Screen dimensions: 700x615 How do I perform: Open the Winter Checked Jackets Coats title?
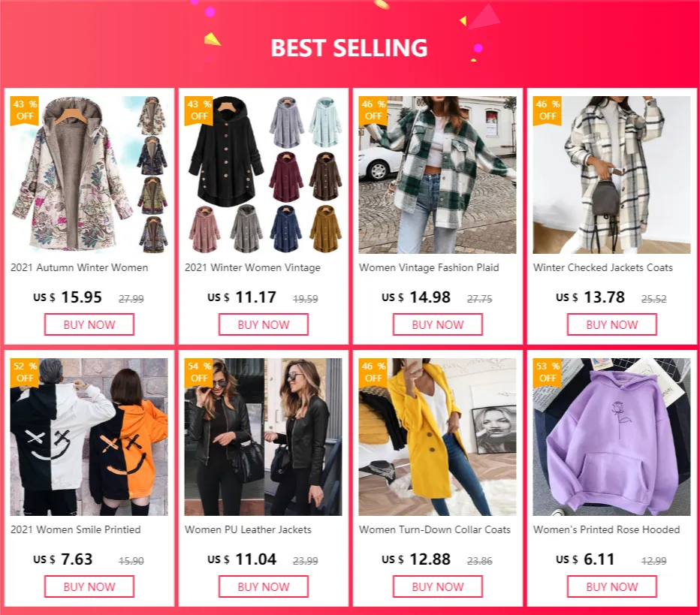[x=603, y=268]
